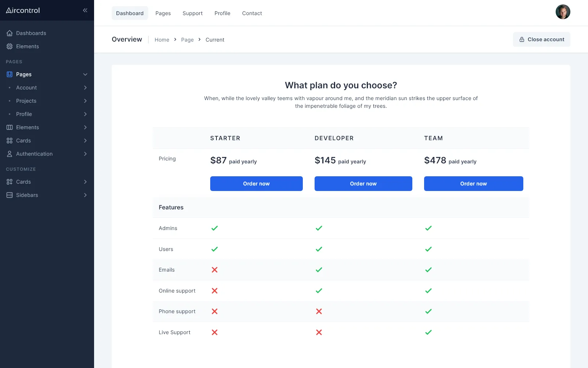Expand the Sidebars submenu arrow

click(85, 195)
